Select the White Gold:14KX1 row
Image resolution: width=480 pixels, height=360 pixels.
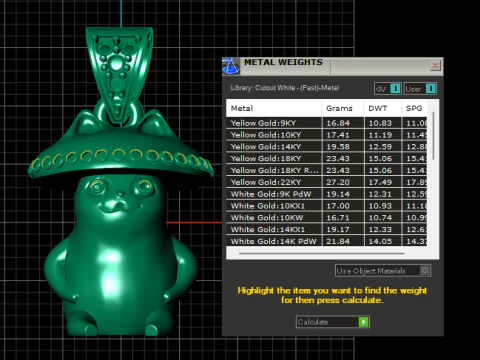click(x=327, y=230)
